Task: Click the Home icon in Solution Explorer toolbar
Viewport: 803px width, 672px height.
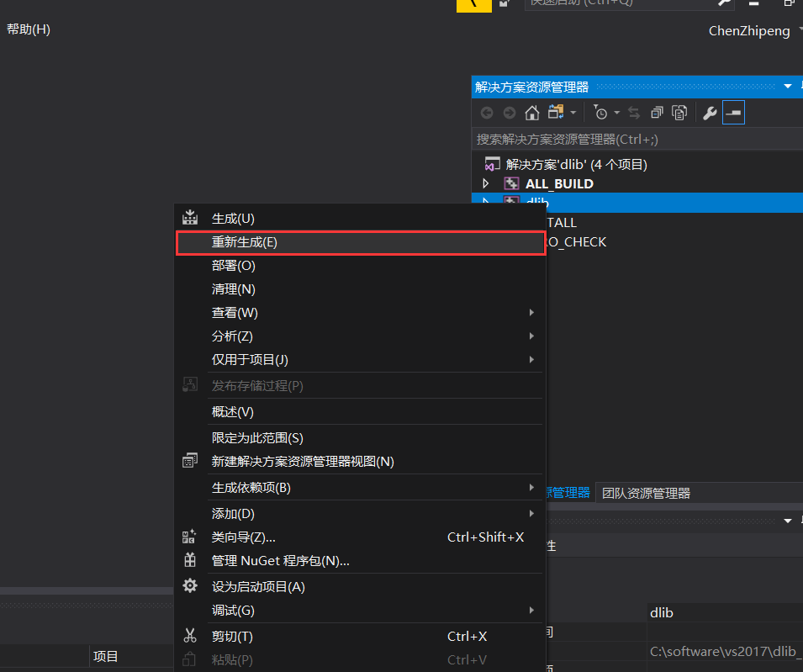Action: click(532, 113)
